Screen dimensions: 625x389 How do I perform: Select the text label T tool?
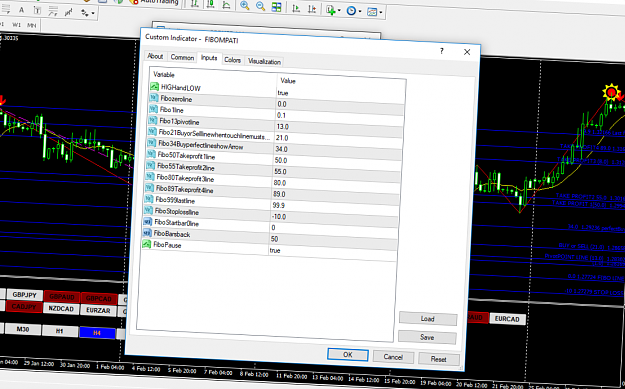37,11
